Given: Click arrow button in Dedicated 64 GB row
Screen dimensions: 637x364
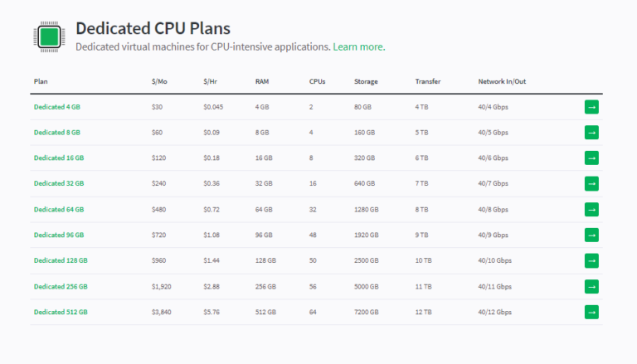Looking at the screenshot, I should 591,210.
